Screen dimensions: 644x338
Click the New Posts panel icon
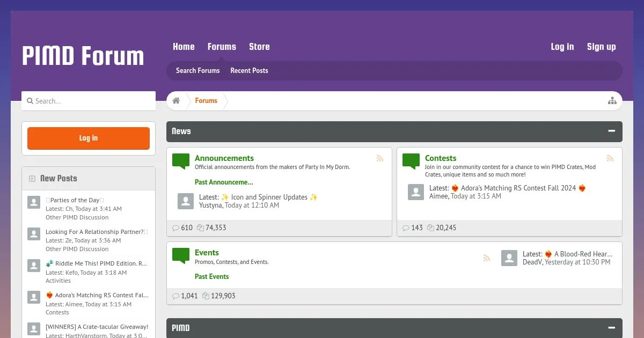click(32, 179)
